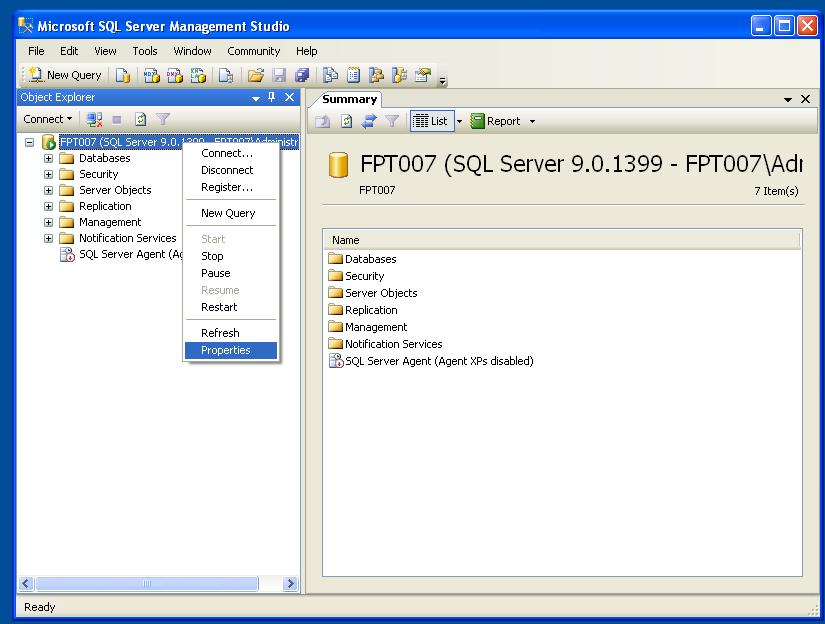825x624 pixels.
Task: Expand the Databases tree node
Action: click(x=48, y=158)
